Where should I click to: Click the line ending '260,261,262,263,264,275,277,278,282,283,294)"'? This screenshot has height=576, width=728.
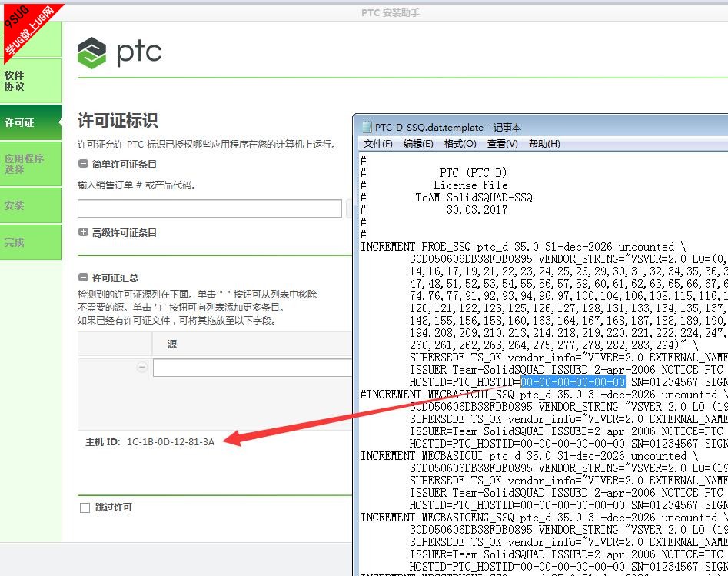pos(554,345)
